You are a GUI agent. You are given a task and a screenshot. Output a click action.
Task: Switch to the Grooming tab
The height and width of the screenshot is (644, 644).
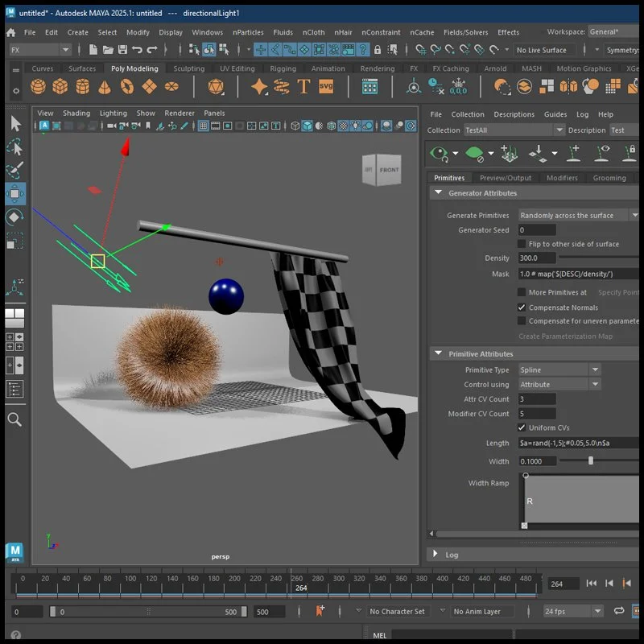click(609, 178)
